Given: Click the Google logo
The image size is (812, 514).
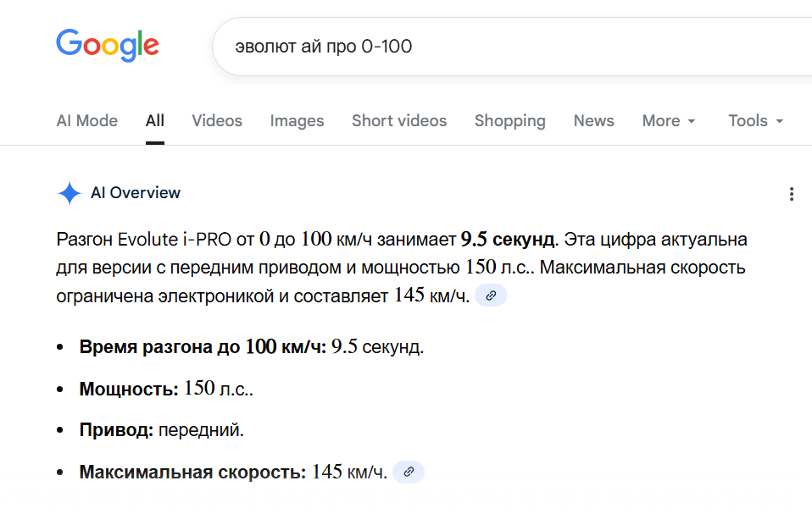Looking at the screenshot, I should pos(107,45).
